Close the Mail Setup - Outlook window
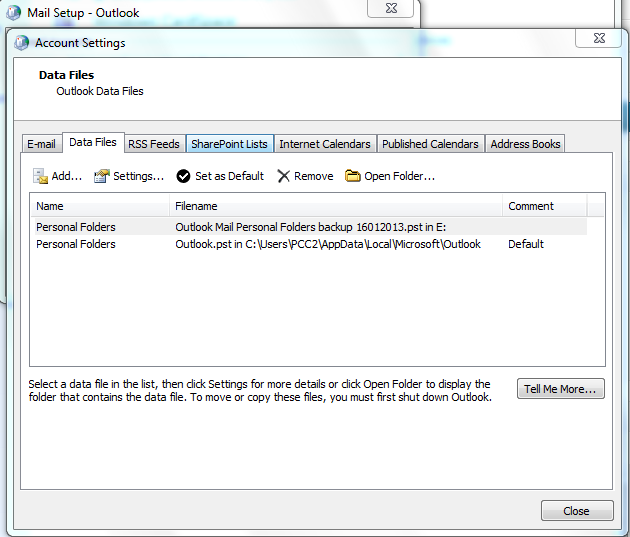The image size is (630, 537). [x=391, y=8]
